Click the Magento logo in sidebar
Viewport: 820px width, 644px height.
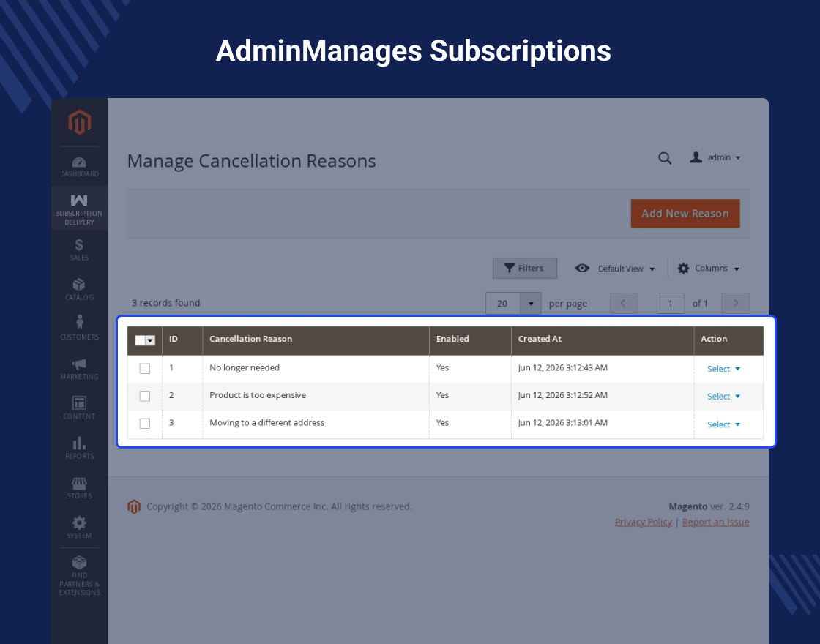pos(80,121)
